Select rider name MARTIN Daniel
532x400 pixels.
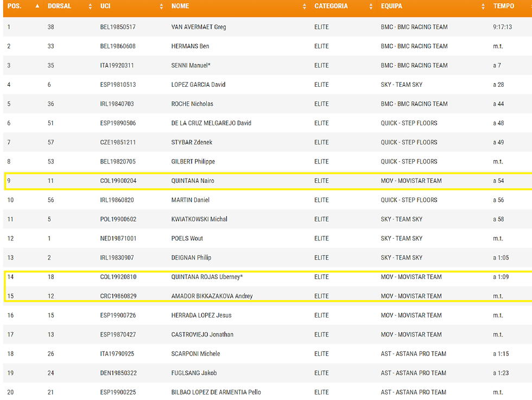tap(191, 200)
